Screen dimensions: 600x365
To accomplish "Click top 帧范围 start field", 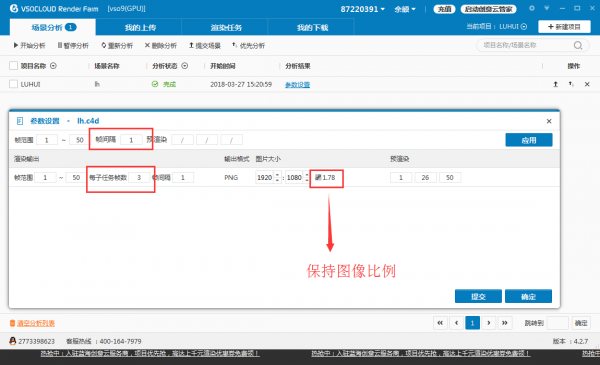I will click(x=47, y=140).
